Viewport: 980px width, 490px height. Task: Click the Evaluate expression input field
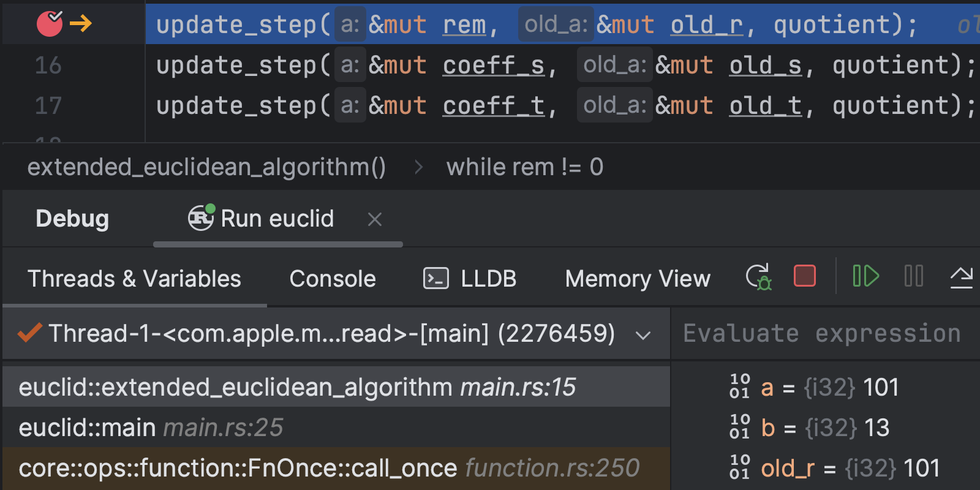821,334
